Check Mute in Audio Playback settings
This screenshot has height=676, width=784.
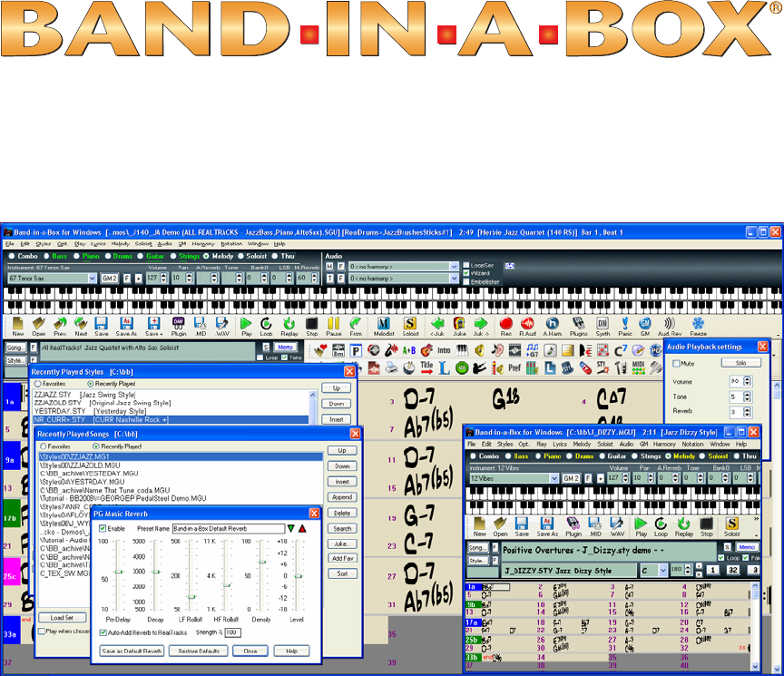677,364
